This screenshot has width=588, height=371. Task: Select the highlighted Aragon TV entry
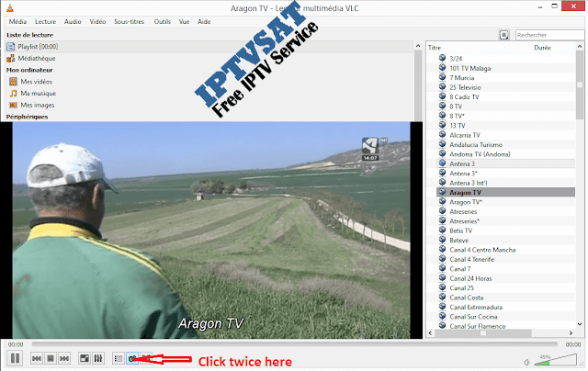tap(506, 192)
